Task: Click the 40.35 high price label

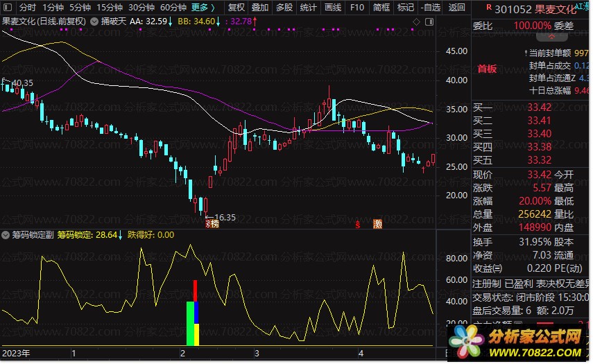Action: pos(23,83)
